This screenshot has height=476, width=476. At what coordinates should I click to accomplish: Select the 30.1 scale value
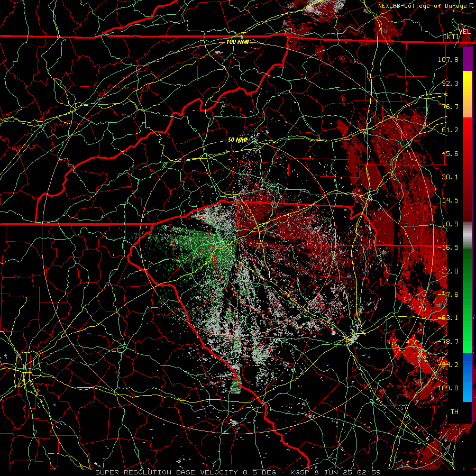450,177
